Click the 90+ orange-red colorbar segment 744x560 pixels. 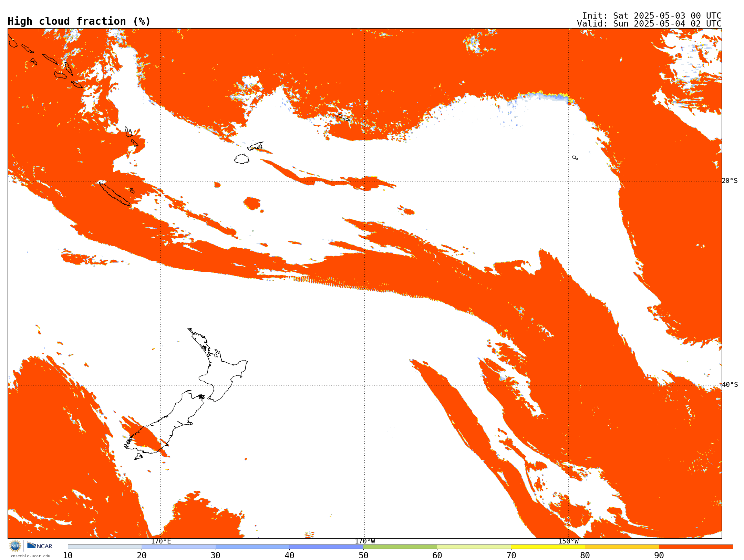coord(696,547)
